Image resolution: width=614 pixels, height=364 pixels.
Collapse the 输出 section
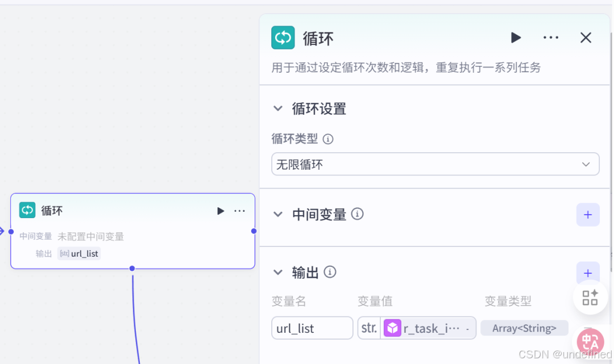[277, 273]
